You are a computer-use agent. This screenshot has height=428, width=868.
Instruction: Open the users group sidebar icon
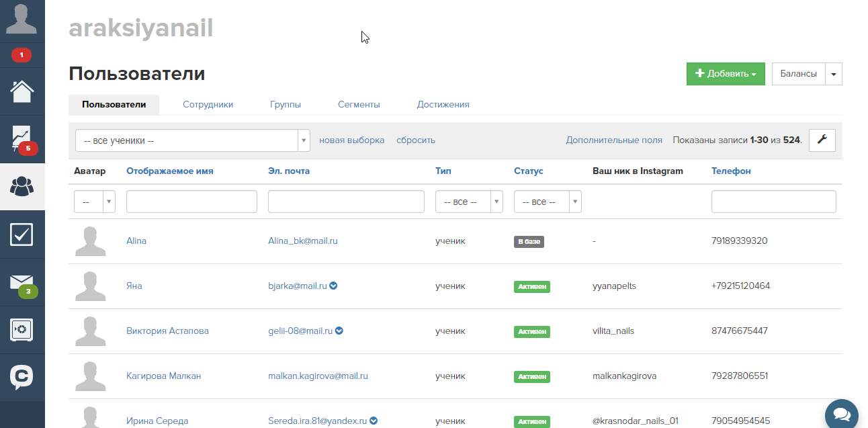[22, 186]
